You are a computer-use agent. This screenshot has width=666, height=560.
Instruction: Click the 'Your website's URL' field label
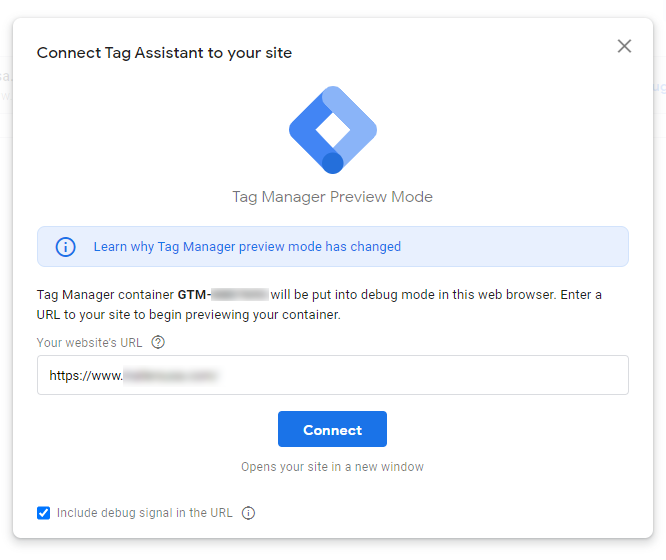pyautogui.click(x=89, y=342)
